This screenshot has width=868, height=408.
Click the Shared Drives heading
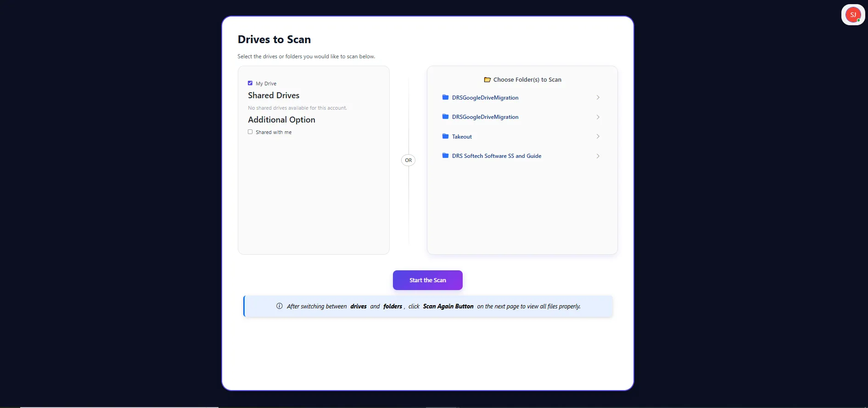pos(274,95)
